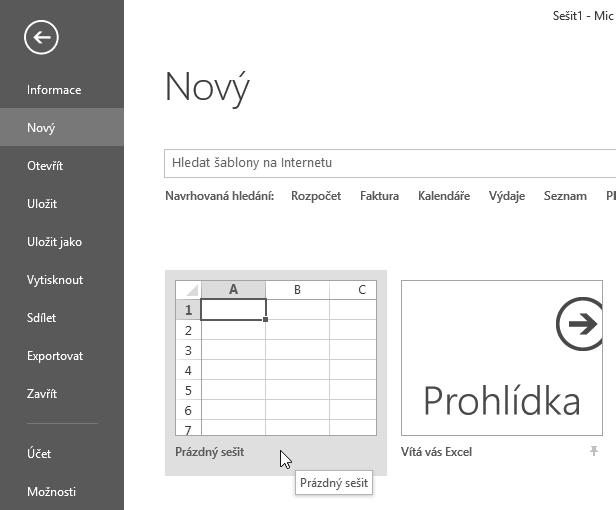The height and width of the screenshot is (510, 616).
Task: Search suggested term Výdaje
Action: click(x=507, y=196)
